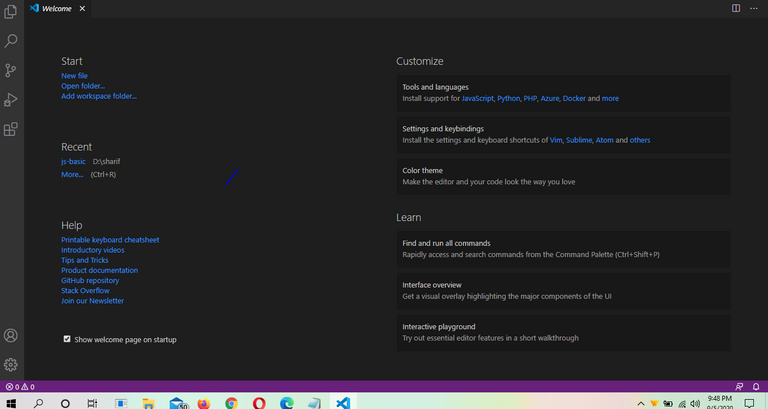Open the Accounts menu icon

11,336
